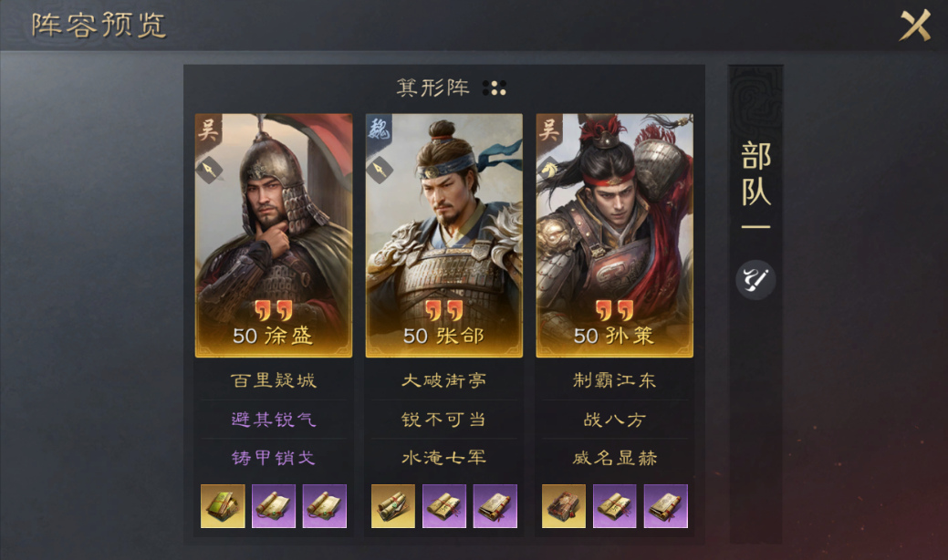Select 张郃's gold scroll item
Screen dimensions: 948x560
pos(393,506)
